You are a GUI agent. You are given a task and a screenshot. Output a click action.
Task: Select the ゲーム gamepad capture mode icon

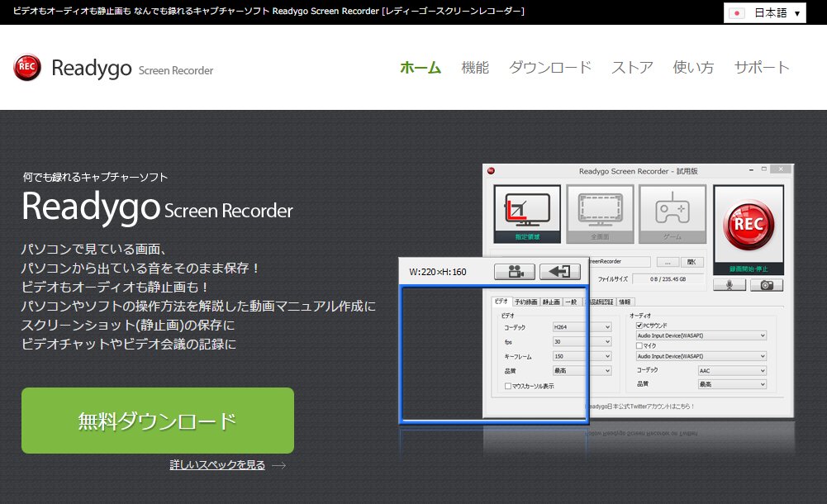(x=672, y=213)
